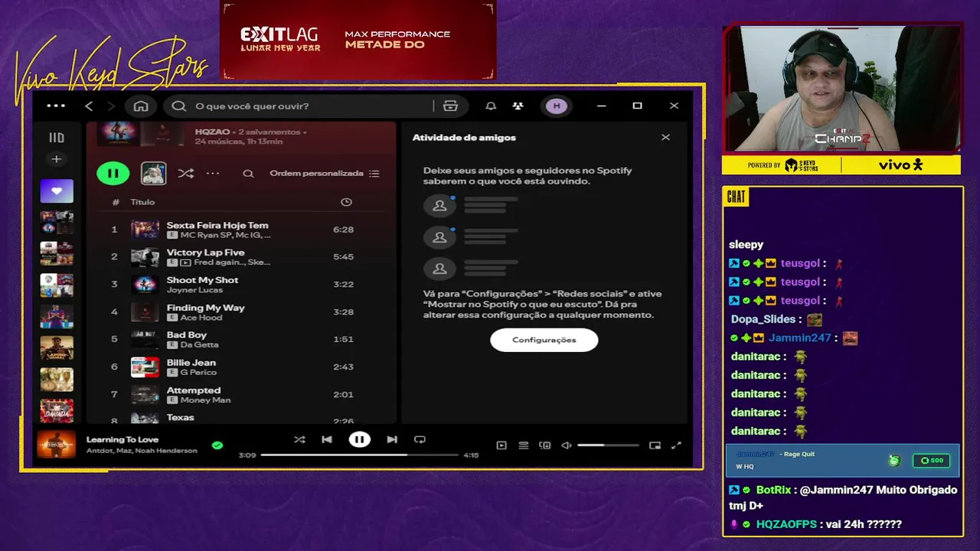This screenshot has height=551, width=980.
Task: Open the notifications bell
Action: coord(491,106)
